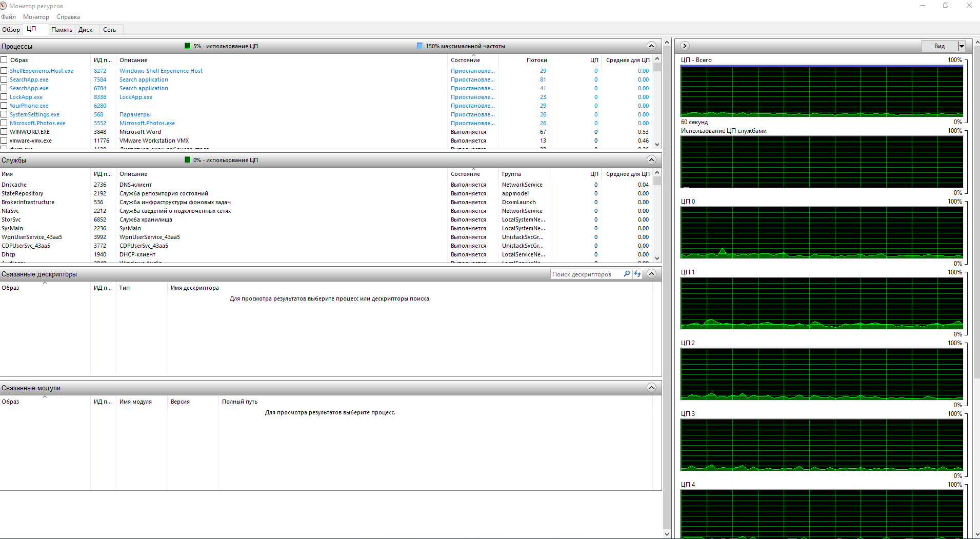Click the refresh icon next to descriptor search
The height and width of the screenshot is (539, 980).
[637, 274]
